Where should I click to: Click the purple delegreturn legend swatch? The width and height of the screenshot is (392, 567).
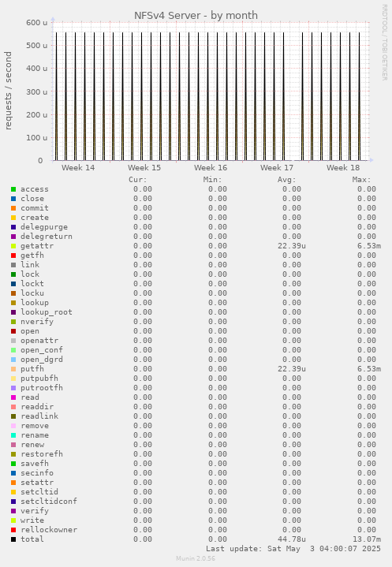point(13,237)
